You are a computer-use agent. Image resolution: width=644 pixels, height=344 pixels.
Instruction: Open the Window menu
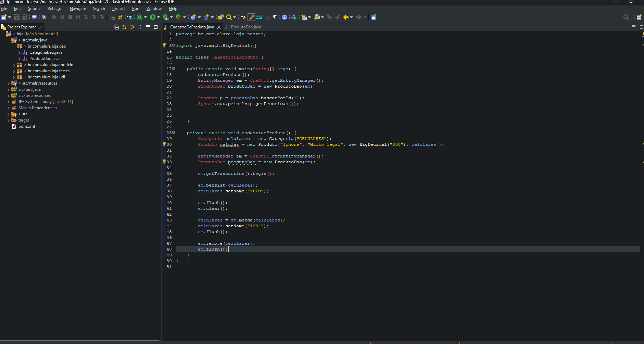154,9
